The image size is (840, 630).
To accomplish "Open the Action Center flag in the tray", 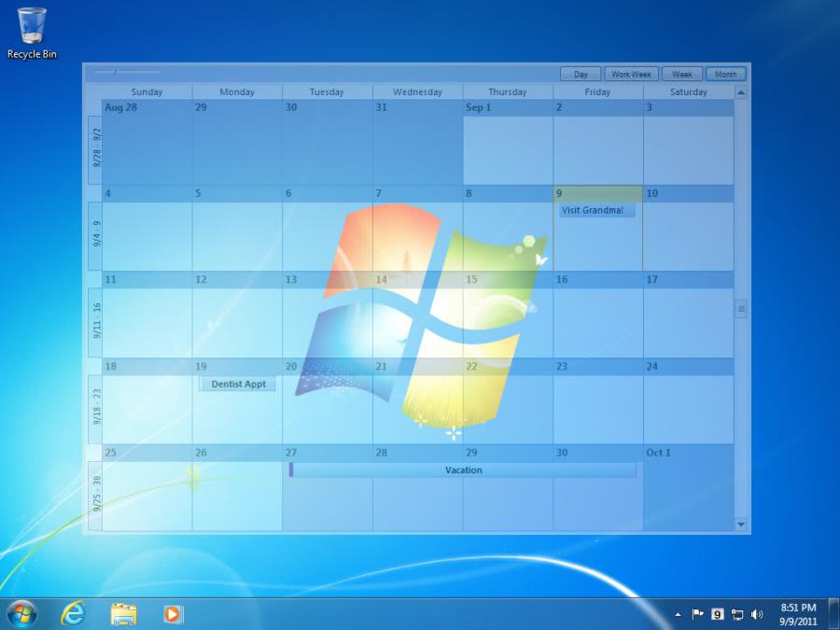I will [x=697, y=614].
